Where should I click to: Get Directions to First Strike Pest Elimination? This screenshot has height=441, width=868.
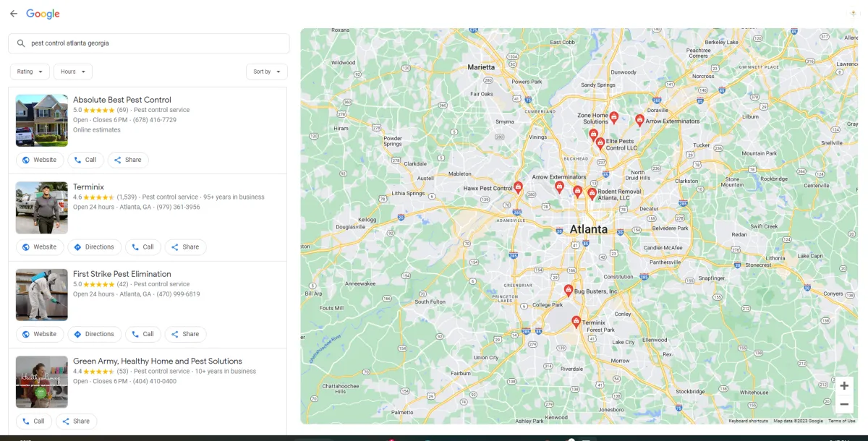pos(94,334)
